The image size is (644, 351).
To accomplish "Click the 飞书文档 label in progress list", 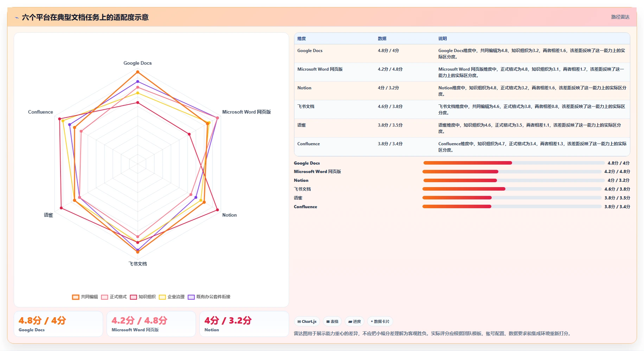I will click(x=302, y=189).
